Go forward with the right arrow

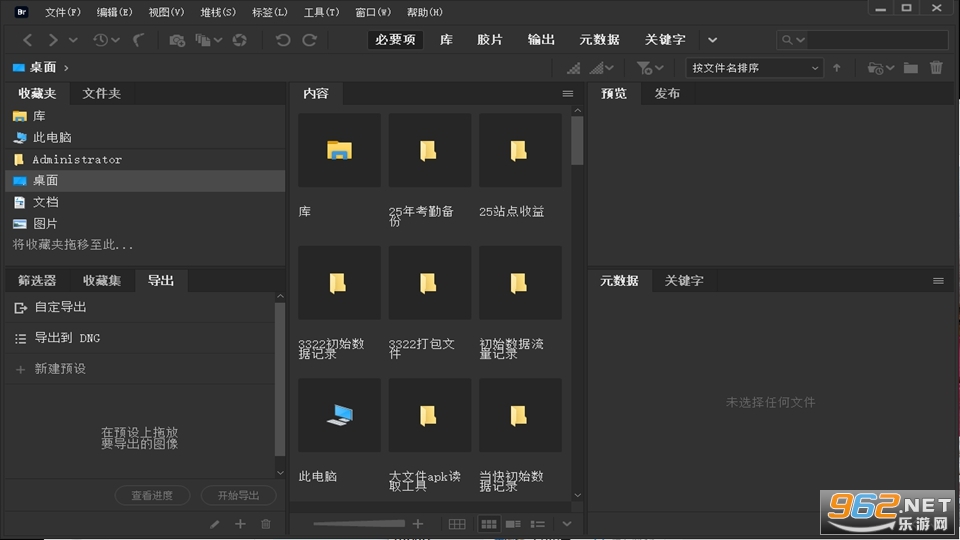point(53,40)
